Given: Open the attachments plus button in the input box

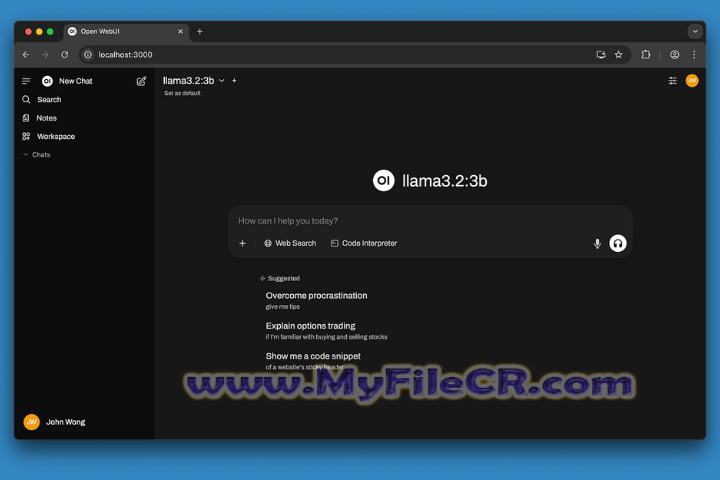Looking at the screenshot, I should click(242, 243).
